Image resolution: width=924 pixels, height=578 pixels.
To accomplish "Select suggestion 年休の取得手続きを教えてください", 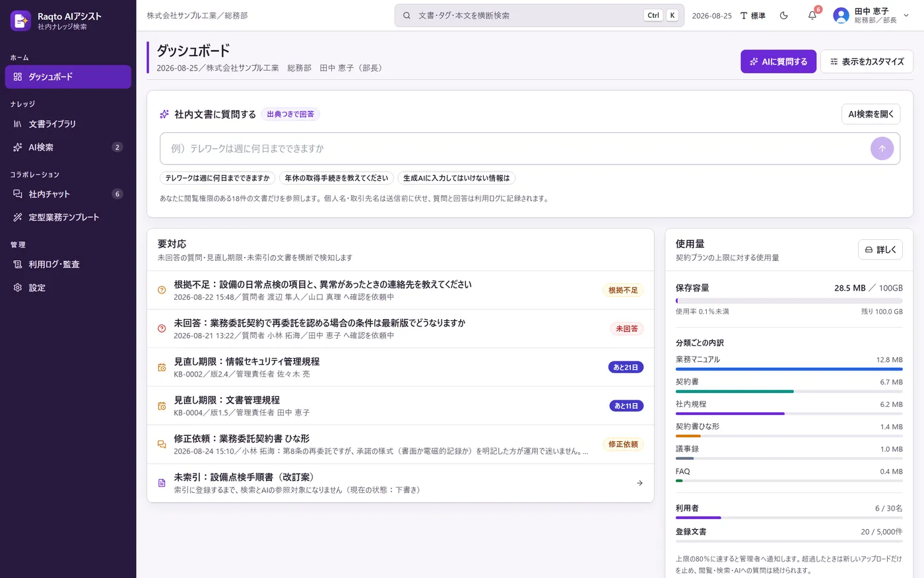I will pyautogui.click(x=337, y=178).
